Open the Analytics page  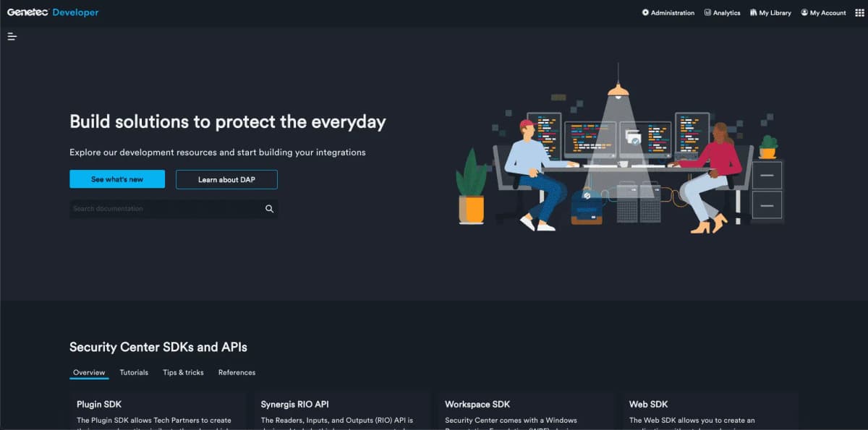tap(722, 13)
